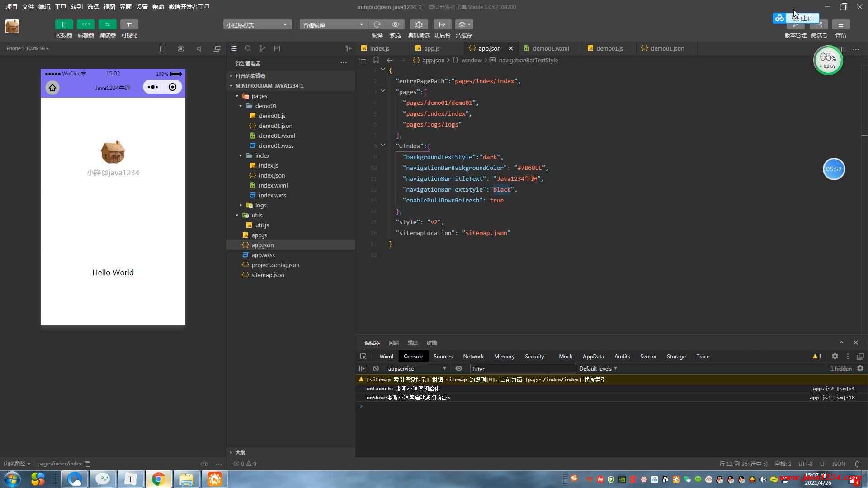The width and height of the screenshot is (868, 488).
Task: Switch to the index.js editor tab
Action: click(379, 48)
